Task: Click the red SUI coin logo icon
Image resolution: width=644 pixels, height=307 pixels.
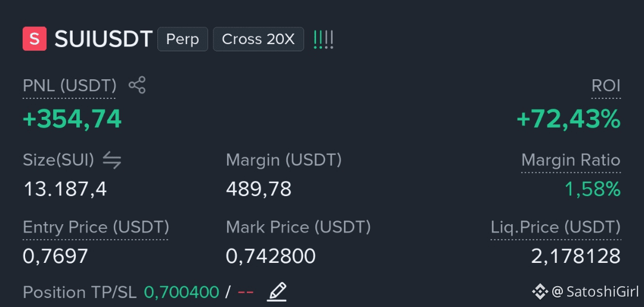Action: click(35, 39)
